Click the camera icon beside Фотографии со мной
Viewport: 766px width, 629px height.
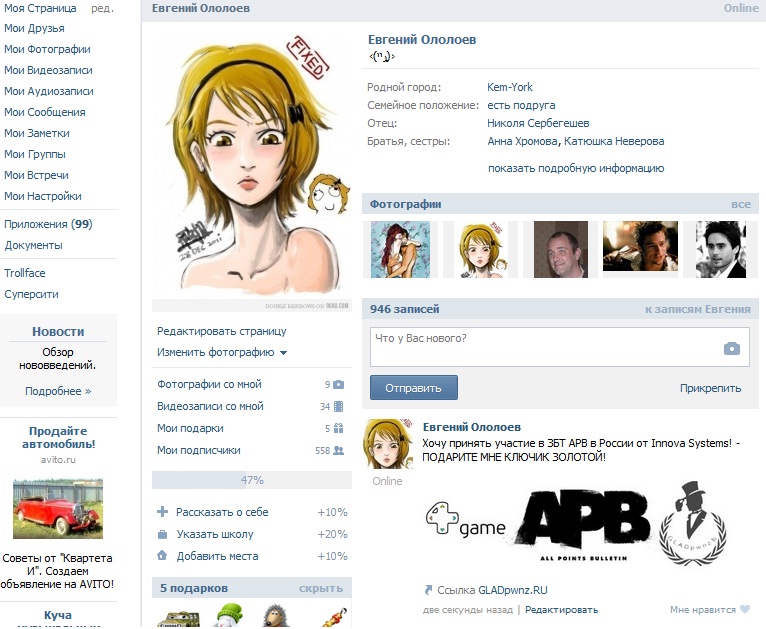(x=338, y=384)
